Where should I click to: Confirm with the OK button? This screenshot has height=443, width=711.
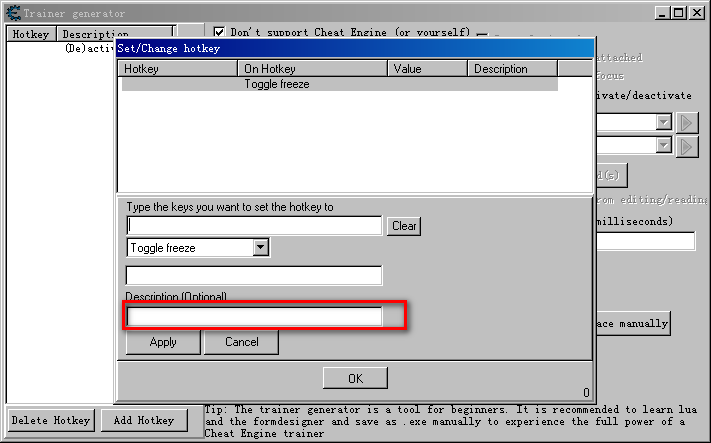pyautogui.click(x=355, y=378)
